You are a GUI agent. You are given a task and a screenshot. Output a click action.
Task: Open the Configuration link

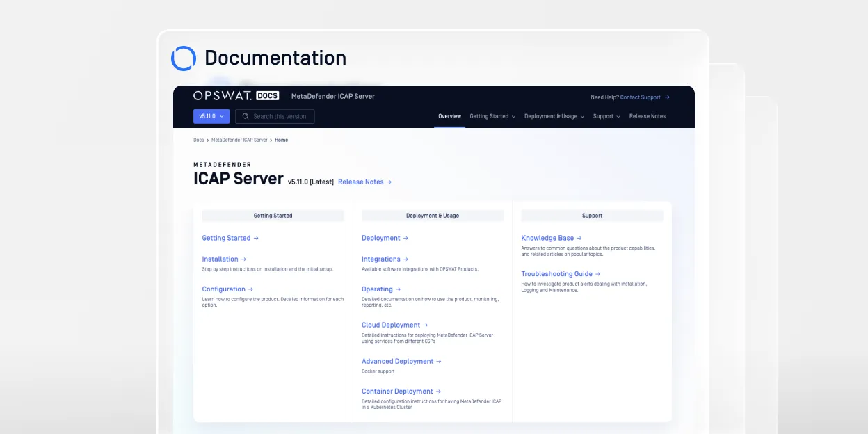[x=227, y=289]
